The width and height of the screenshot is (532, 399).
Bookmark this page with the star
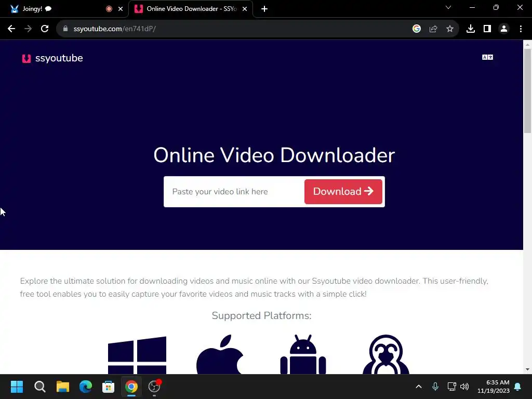pyautogui.click(x=450, y=29)
